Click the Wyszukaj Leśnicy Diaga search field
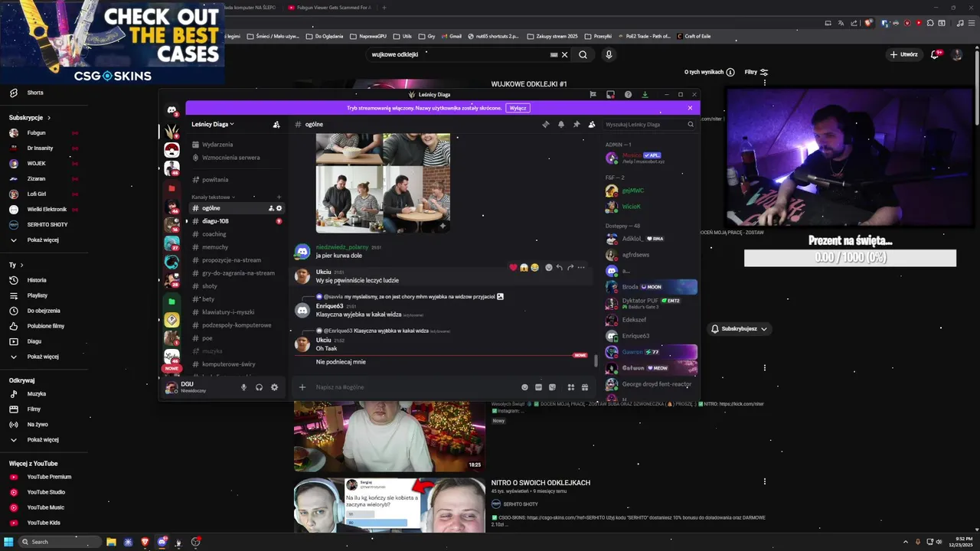 (x=648, y=124)
